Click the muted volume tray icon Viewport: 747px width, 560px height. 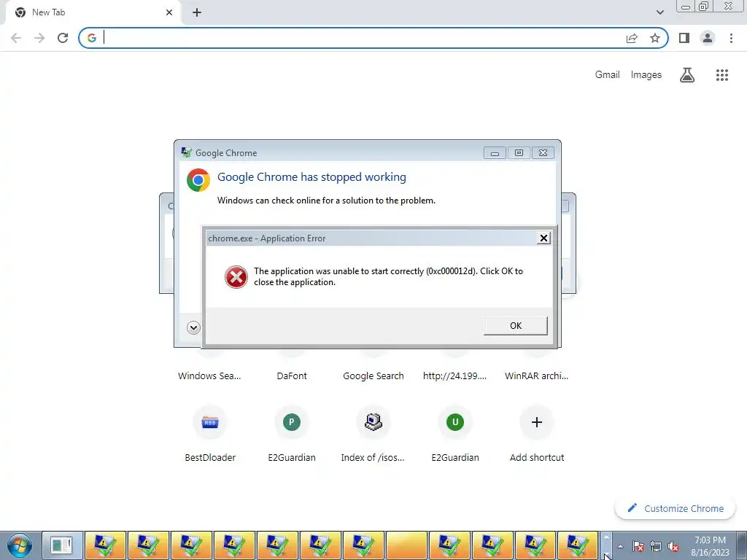tap(673, 546)
